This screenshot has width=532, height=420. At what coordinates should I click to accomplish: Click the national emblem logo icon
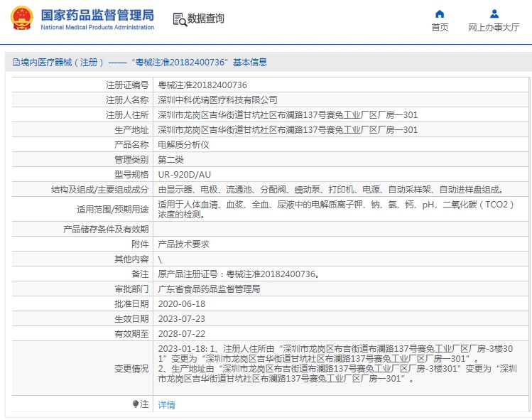coord(21,19)
